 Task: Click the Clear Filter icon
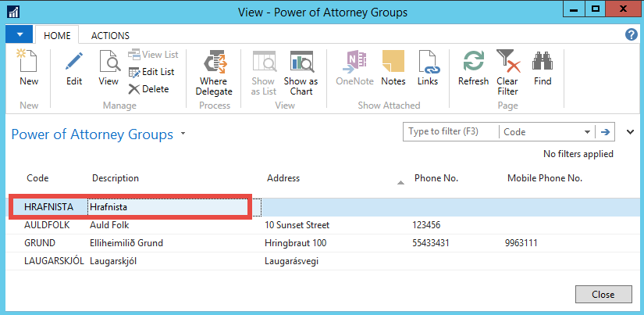[507, 63]
